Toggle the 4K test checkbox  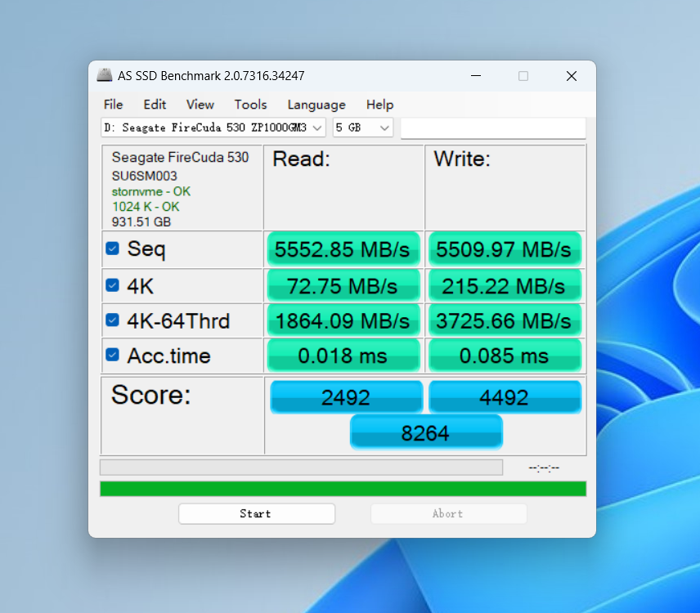(113, 285)
